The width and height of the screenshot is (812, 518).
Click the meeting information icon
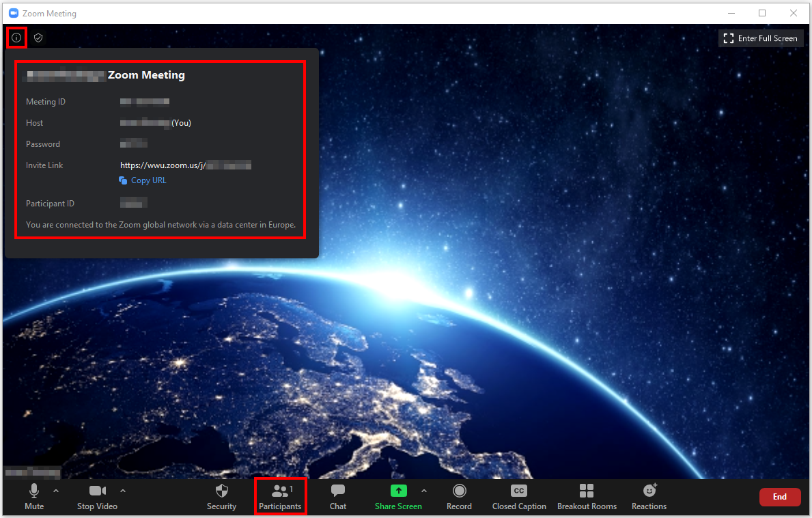point(16,38)
